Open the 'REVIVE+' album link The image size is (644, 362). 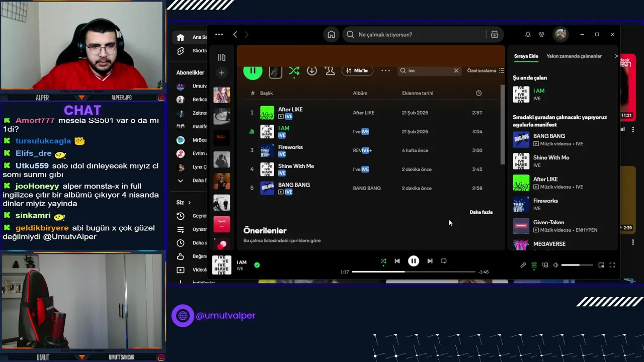pos(362,150)
